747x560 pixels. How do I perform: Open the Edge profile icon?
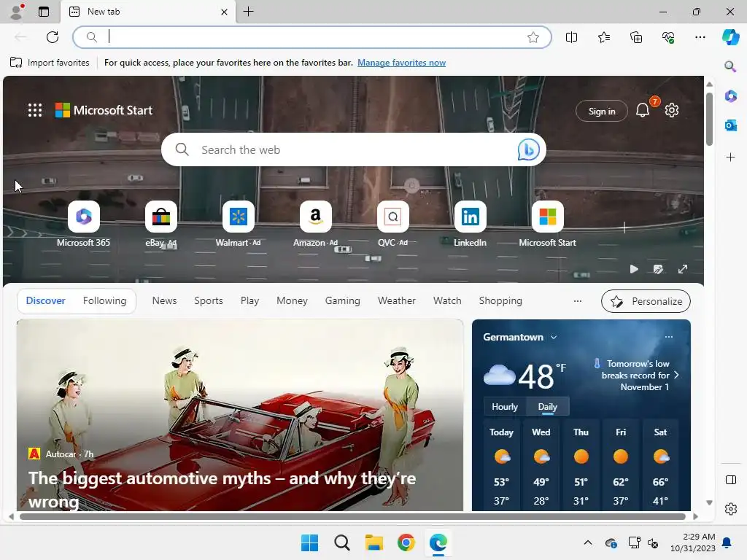click(18, 12)
